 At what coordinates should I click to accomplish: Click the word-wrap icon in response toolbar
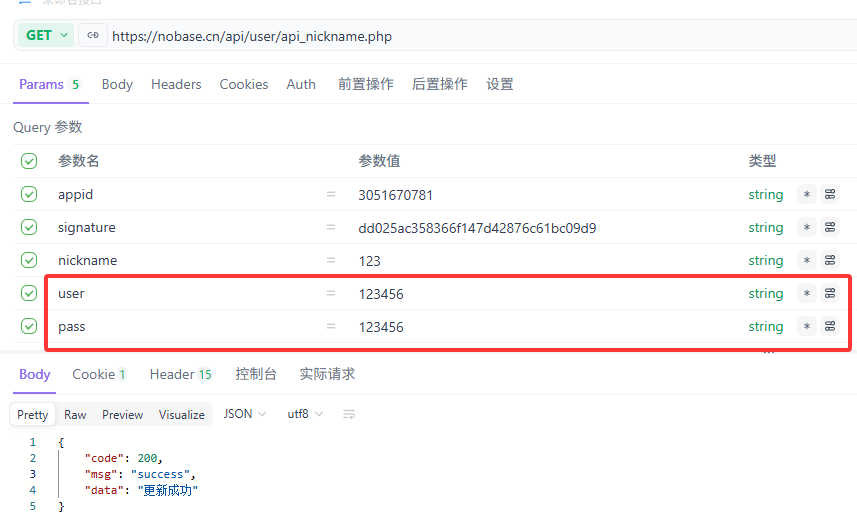point(349,414)
